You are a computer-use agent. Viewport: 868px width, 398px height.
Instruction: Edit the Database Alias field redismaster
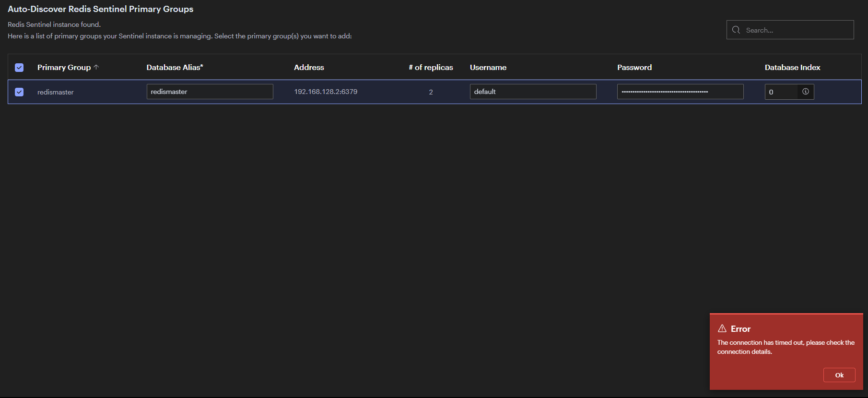210,92
